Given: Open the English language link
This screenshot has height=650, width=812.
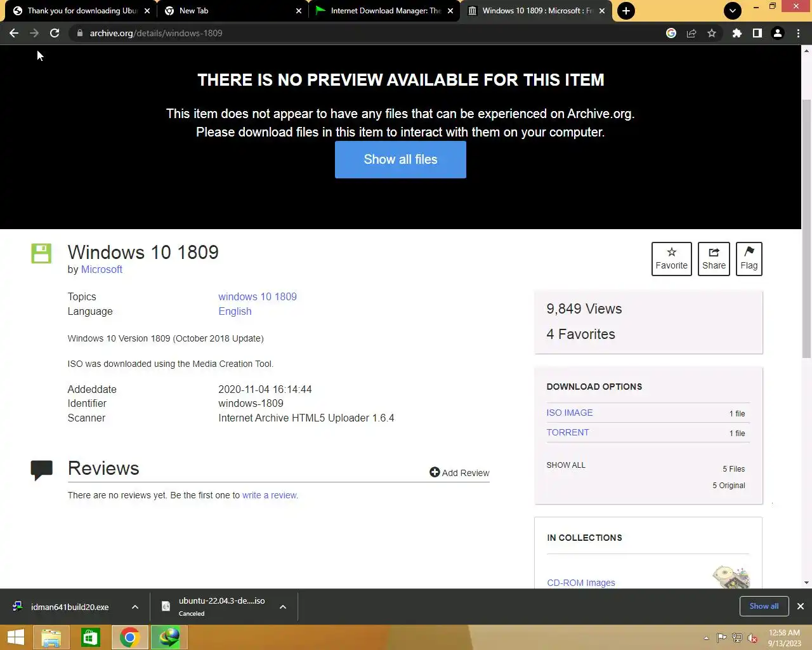Looking at the screenshot, I should tap(235, 311).
